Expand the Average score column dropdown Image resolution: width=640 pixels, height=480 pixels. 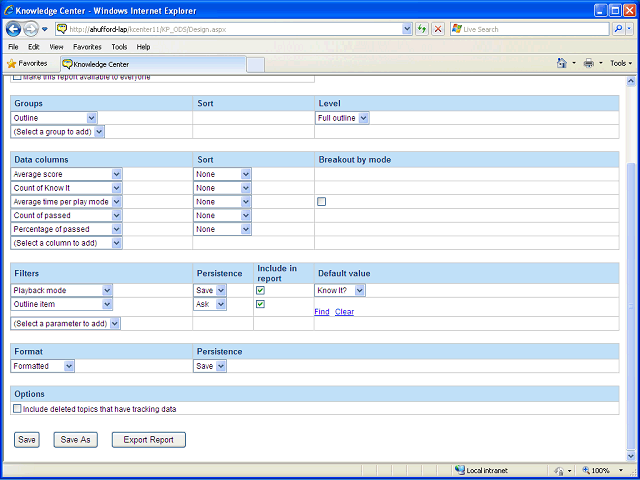click(66, 174)
